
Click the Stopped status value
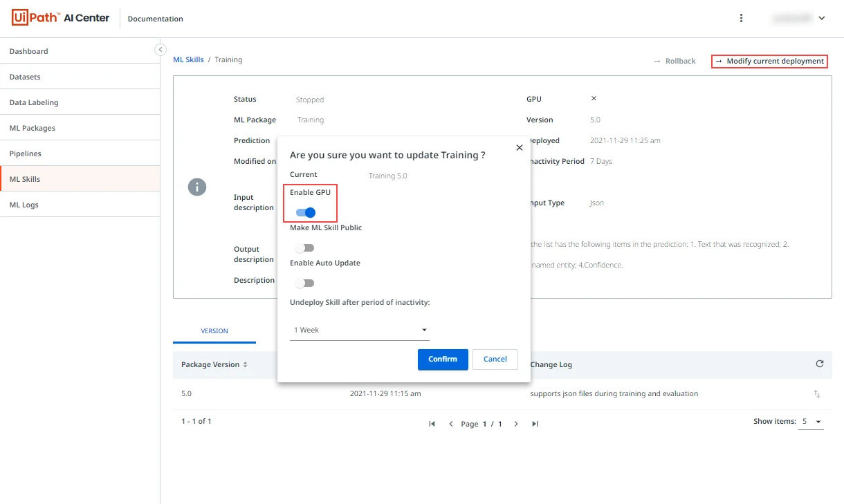pos(310,100)
